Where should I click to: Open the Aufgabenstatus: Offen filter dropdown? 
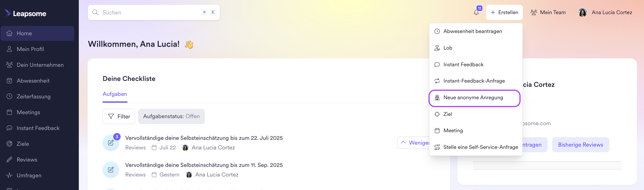point(171,116)
